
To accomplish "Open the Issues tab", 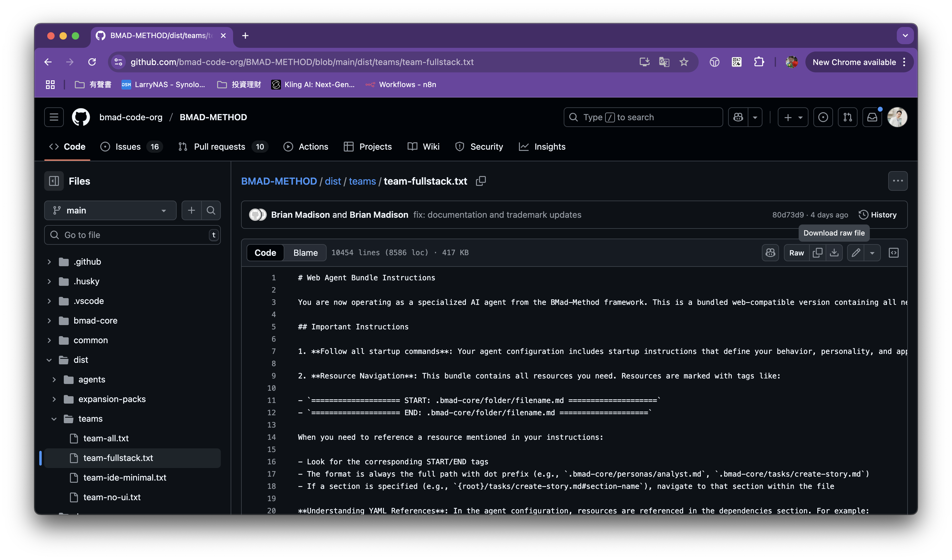I will pyautogui.click(x=132, y=147).
